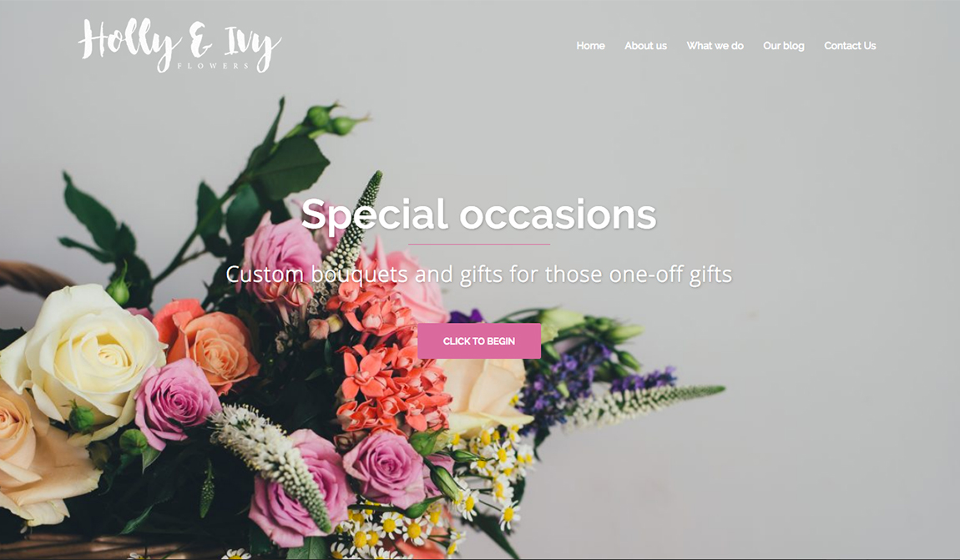Click the custom bouquets subtitle text
This screenshot has width=960, height=560.
point(479,275)
